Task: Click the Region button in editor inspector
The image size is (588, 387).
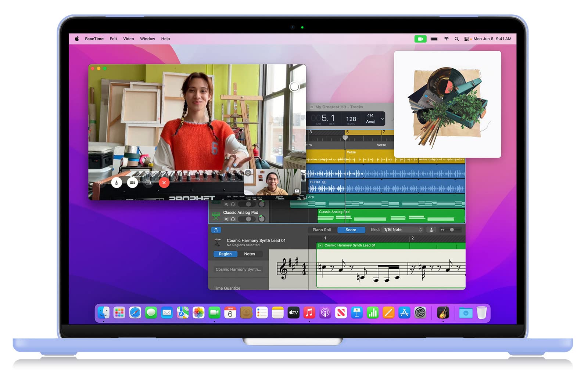Action: click(225, 254)
